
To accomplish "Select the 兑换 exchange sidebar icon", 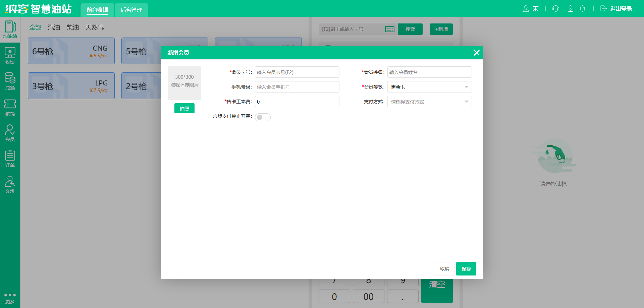I will [10, 81].
